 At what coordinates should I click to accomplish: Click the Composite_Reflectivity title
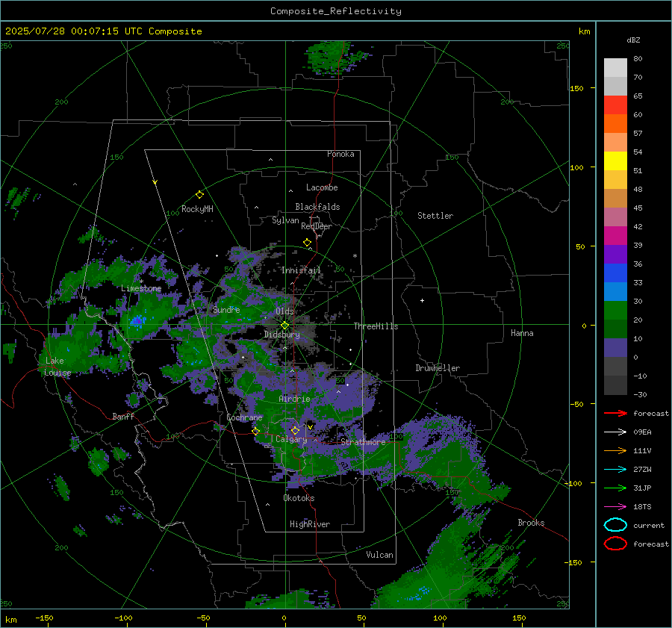pos(336,11)
